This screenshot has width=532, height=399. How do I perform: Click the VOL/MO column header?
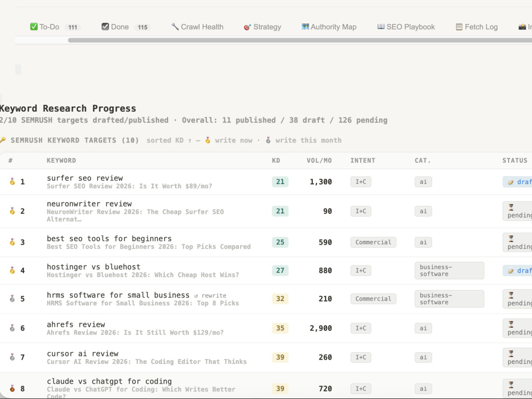tap(319, 161)
